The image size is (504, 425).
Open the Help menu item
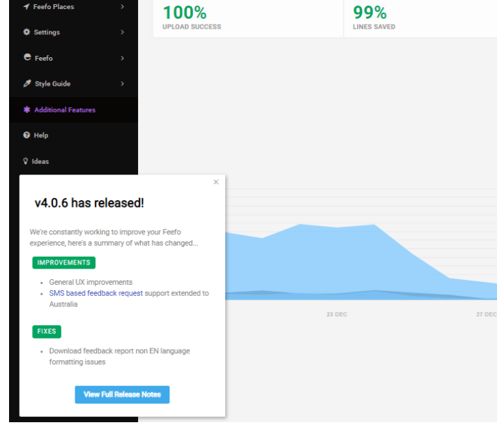[x=74, y=135]
